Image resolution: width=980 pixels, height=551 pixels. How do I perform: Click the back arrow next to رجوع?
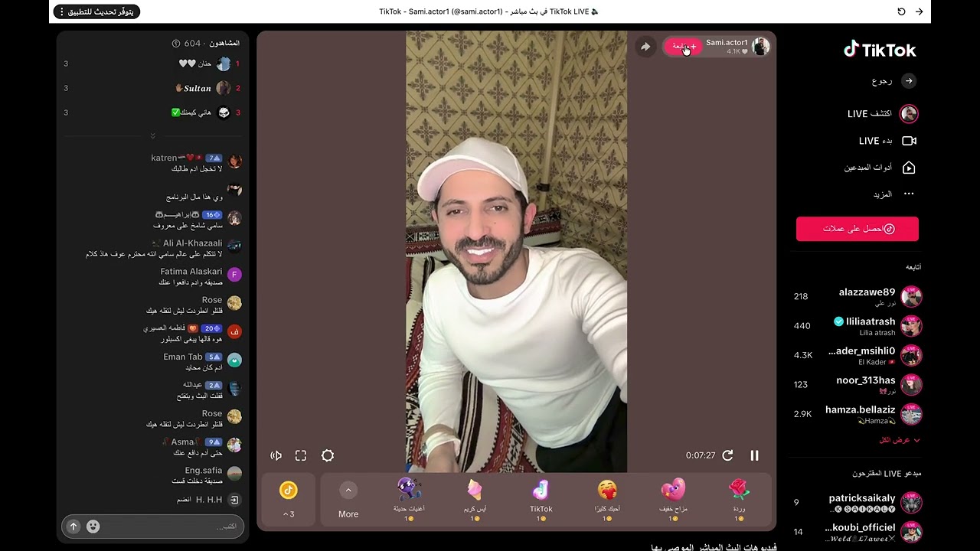909,80
